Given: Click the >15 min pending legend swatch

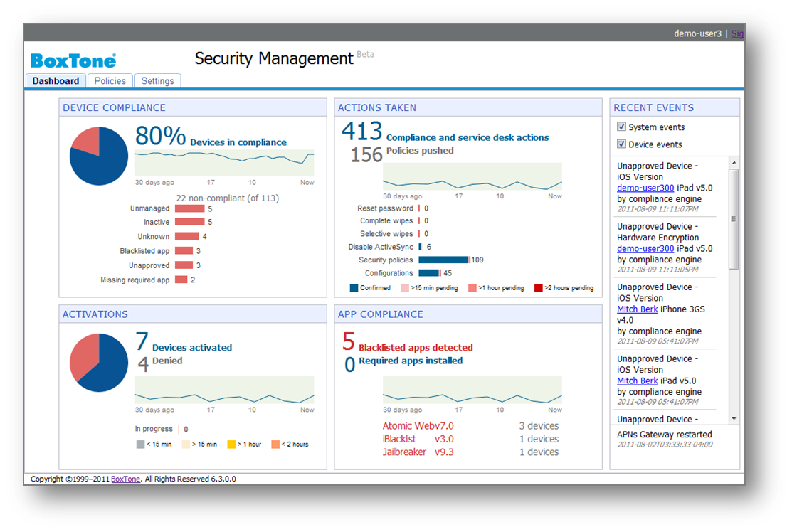Looking at the screenshot, I should (405, 288).
